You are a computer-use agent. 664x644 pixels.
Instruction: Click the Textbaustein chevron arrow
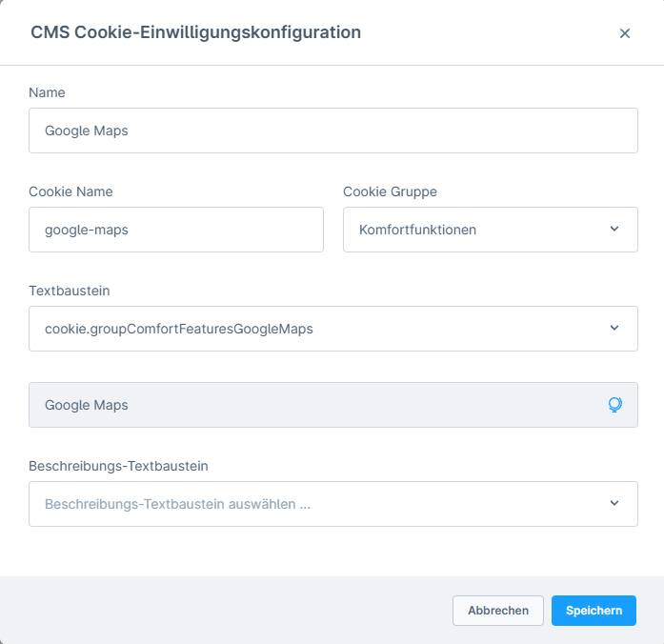[614, 328]
